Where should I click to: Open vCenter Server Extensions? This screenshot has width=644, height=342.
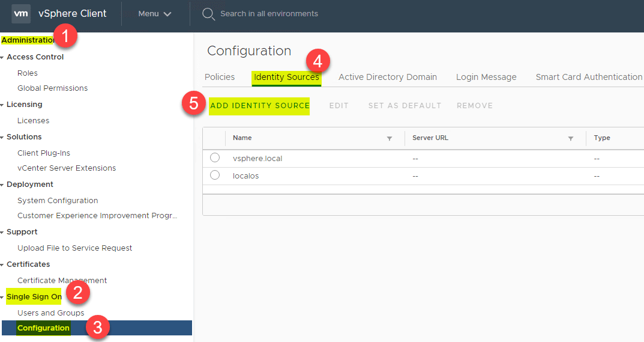click(x=67, y=168)
